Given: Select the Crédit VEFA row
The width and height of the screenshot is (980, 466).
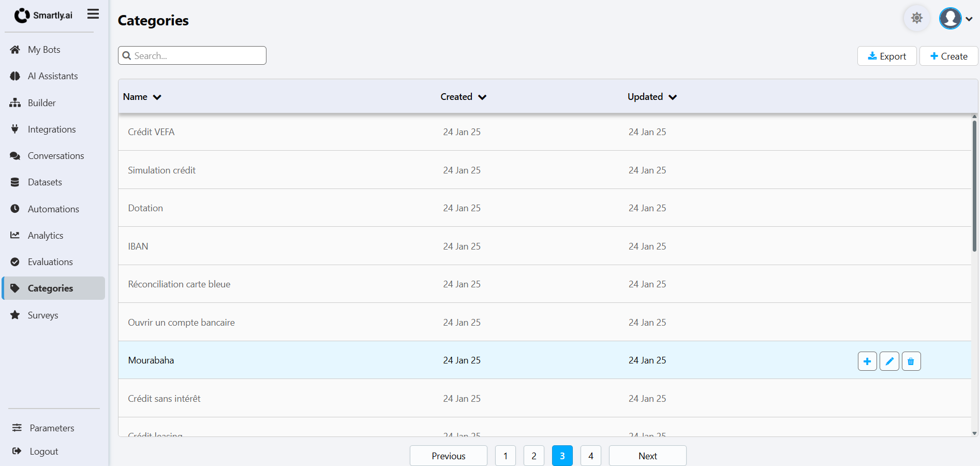Looking at the screenshot, I should tap(545, 132).
